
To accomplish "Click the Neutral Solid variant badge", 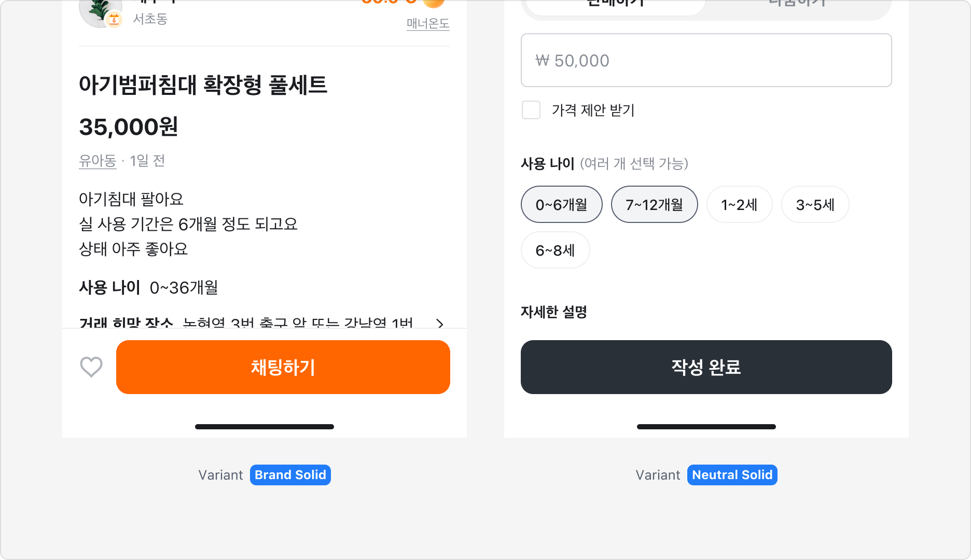I will 732,474.
